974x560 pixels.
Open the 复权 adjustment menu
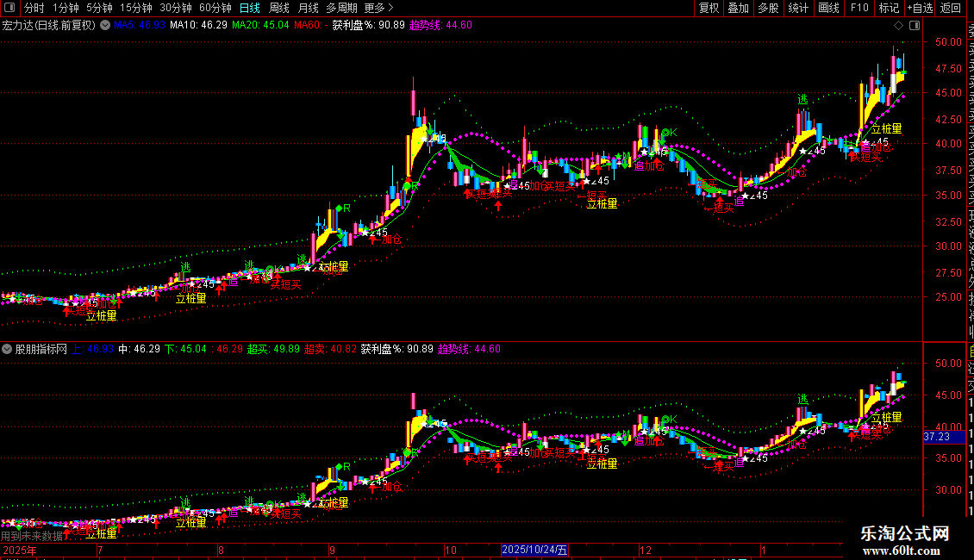[x=709, y=8]
